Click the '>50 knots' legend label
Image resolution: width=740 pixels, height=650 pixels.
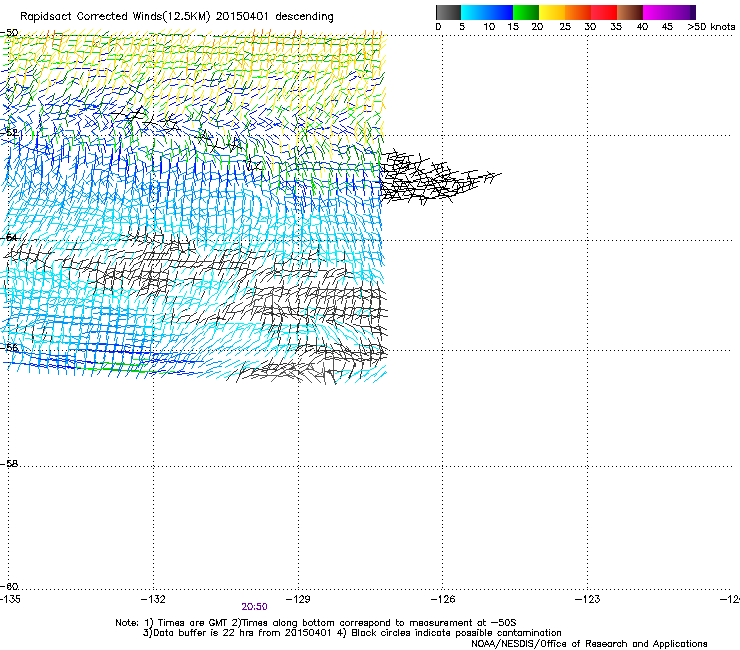click(711, 27)
